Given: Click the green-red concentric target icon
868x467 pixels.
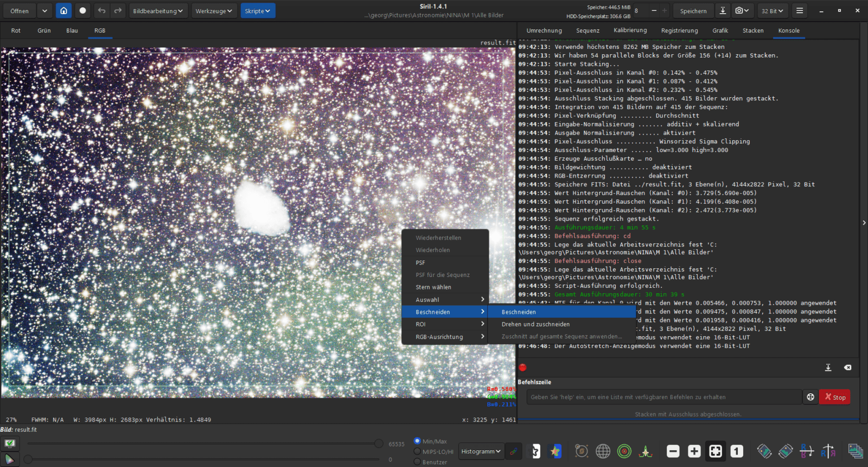Looking at the screenshot, I should [624, 451].
